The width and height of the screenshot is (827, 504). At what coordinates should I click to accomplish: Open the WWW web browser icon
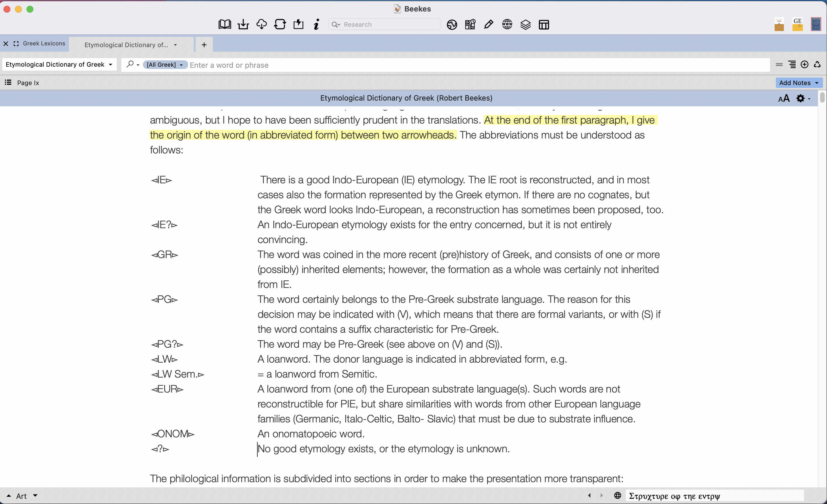click(507, 24)
